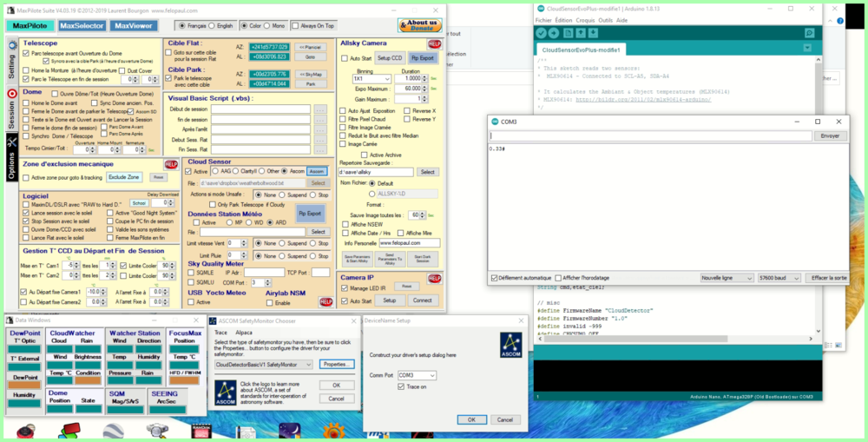Image resolution: width=868 pixels, height=442 pixels.
Task: Open the Options tools side tab
Action: tap(11, 157)
